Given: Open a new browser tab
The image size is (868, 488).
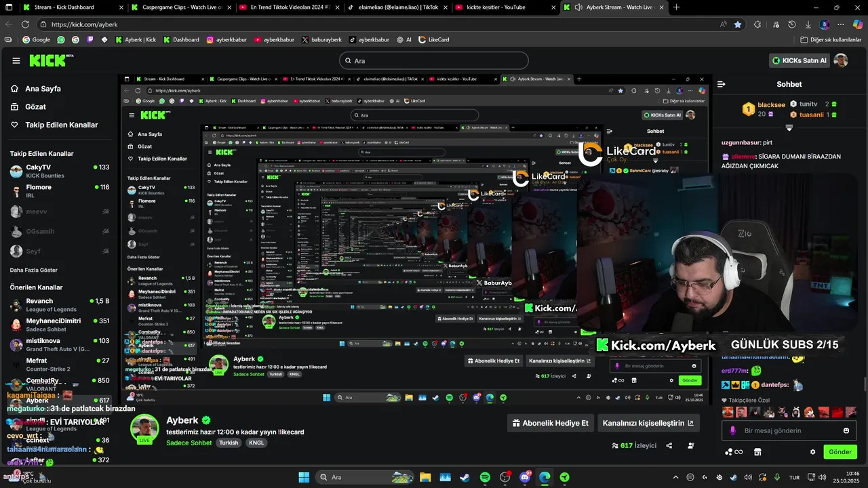Looking at the screenshot, I should tap(677, 7).
